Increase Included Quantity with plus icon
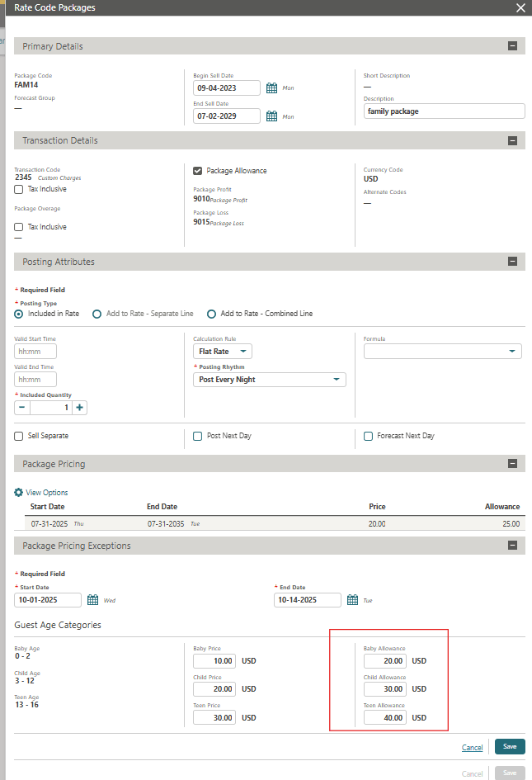Image resolution: width=532 pixels, height=780 pixels. click(79, 407)
